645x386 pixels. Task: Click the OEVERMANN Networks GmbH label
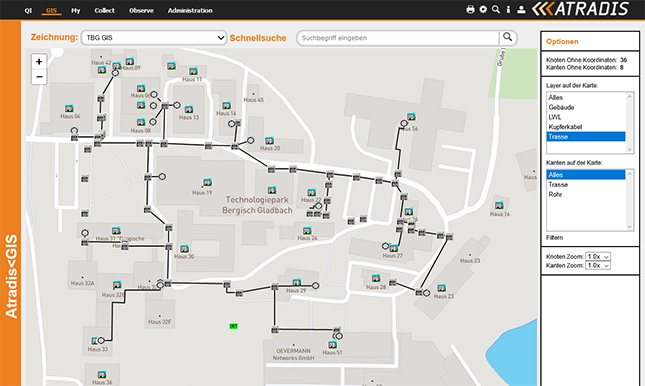pos(293,354)
